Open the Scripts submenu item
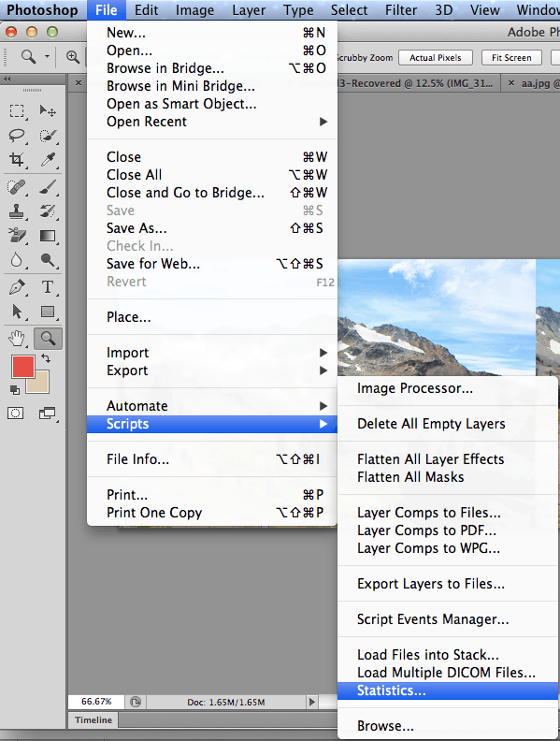 coord(212,424)
